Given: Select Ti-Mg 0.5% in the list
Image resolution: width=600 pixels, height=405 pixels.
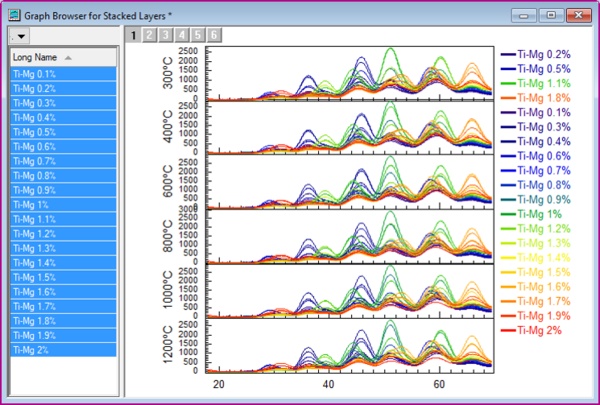Looking at the screenshot, I should tap(64, 132).
